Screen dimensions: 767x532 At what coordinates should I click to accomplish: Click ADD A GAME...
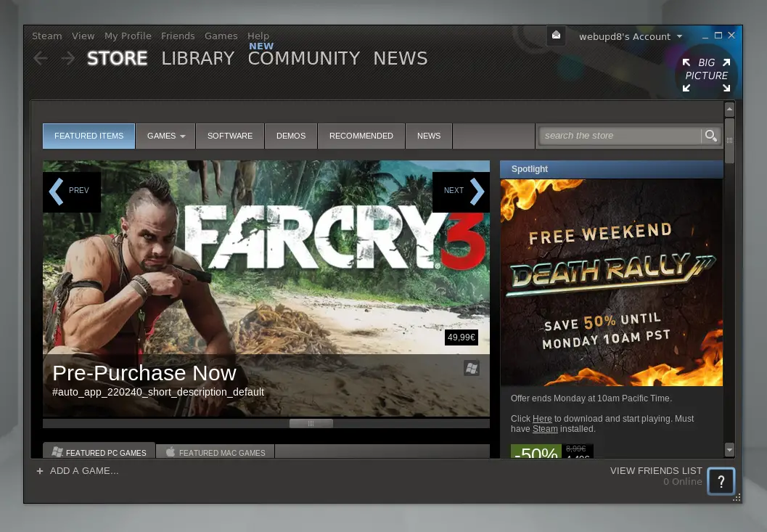pos(78,471)
